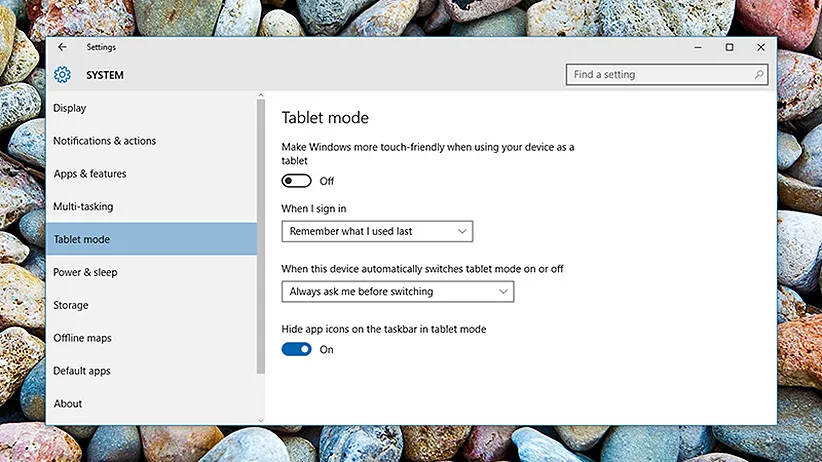Open the 'Remember what I used last' dropdown
Viewport: 822px width, 462px height.
point(377,232)
